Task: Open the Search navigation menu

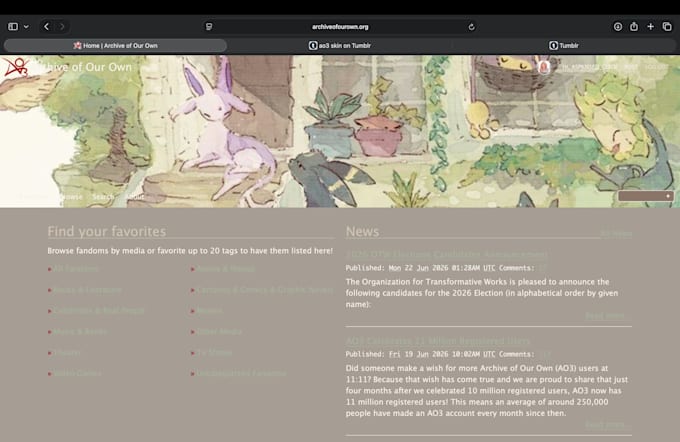Action: coord(103,196)
